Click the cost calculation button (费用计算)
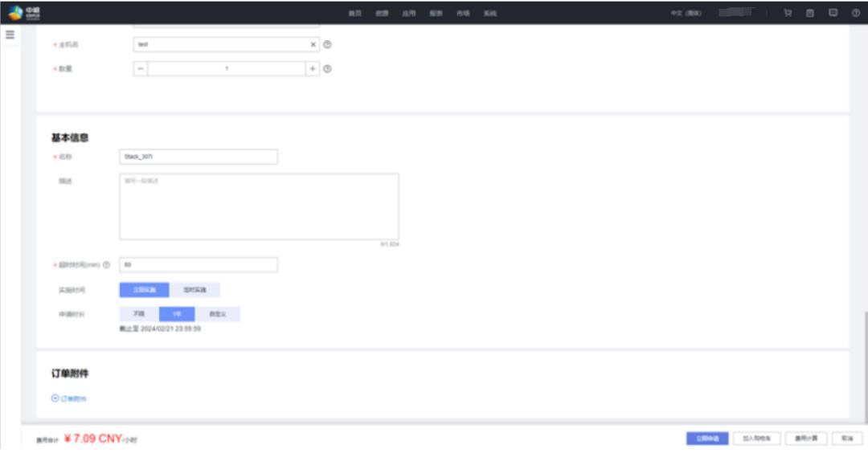Screen dimensions: 868x453 806,439
